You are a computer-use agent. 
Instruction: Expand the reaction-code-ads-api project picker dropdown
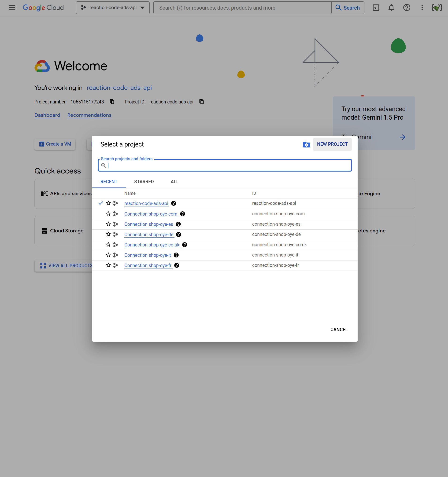pos(113,8)
